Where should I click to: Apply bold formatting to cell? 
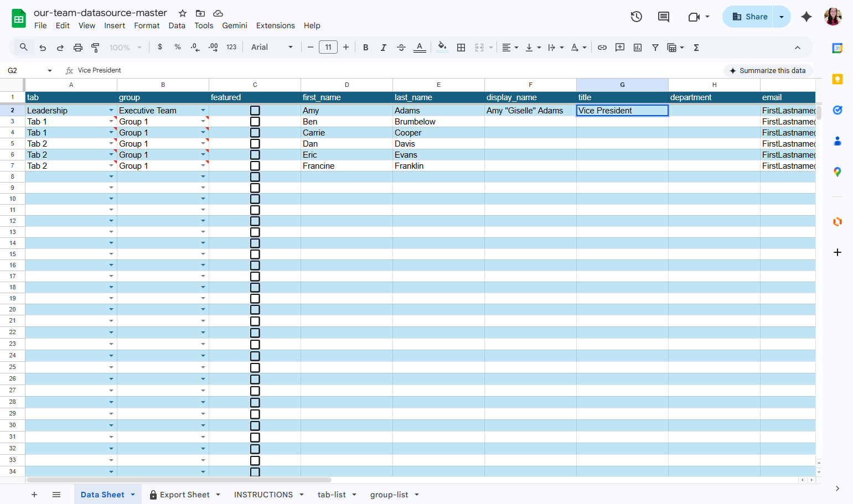[366, 48]
